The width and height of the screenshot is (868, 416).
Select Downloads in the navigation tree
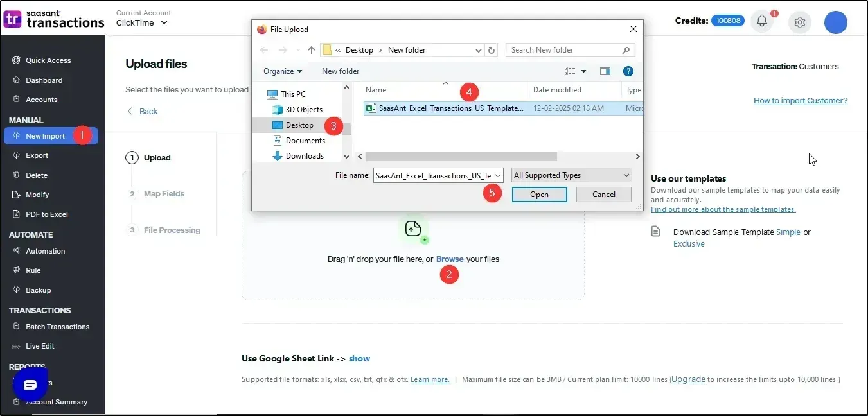click(x=298, y=156)
